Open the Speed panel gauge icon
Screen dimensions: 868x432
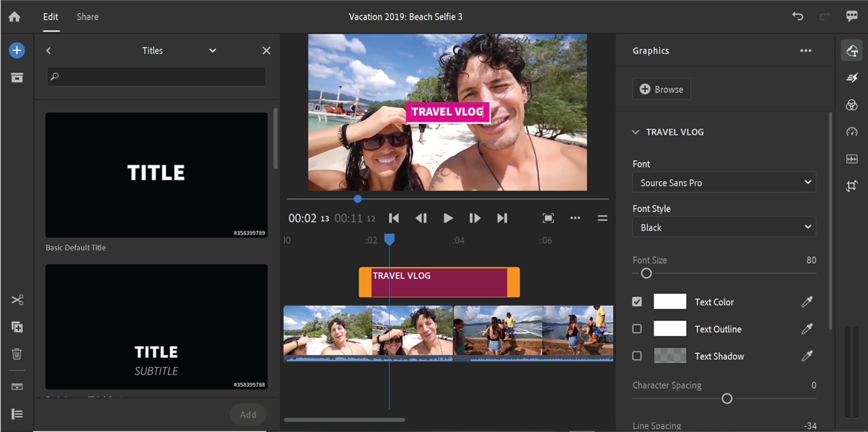point(852,132)
